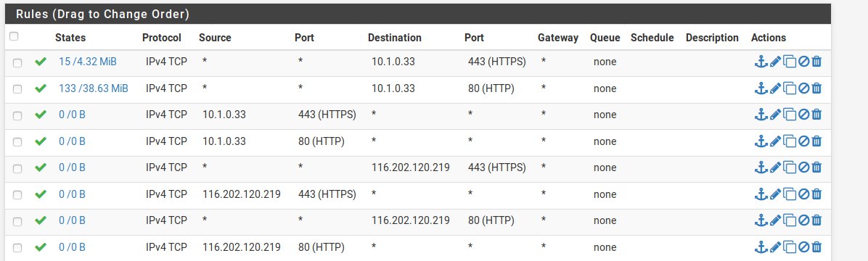Image resolution: width=868 pixels, height=261 pixels.
Task: Click the Rules (Drag to Change Order) panel heading
Action: (103, 14)
